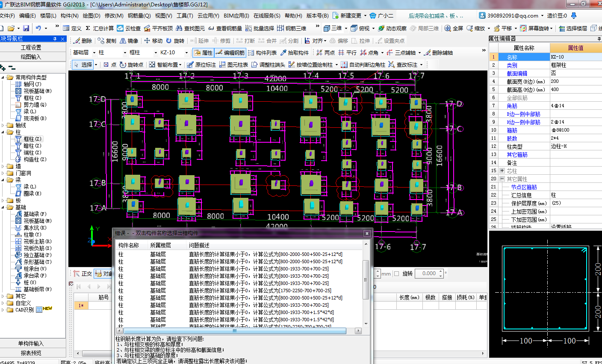Select 旋转点 placement tool
The height and width of the screenshot is (364, 602).
(x=132, y=65)
